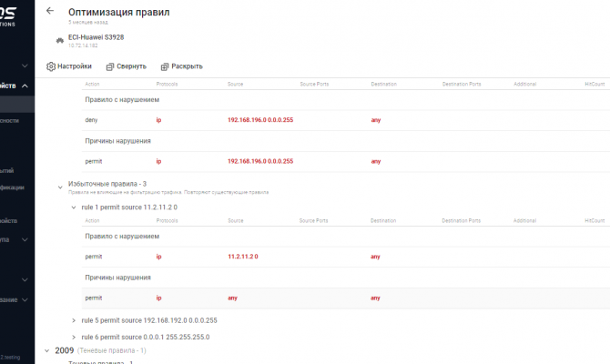Click the Destination Ports header in top table
Viewport: 610px width, 364px height.
click(462, 84)
